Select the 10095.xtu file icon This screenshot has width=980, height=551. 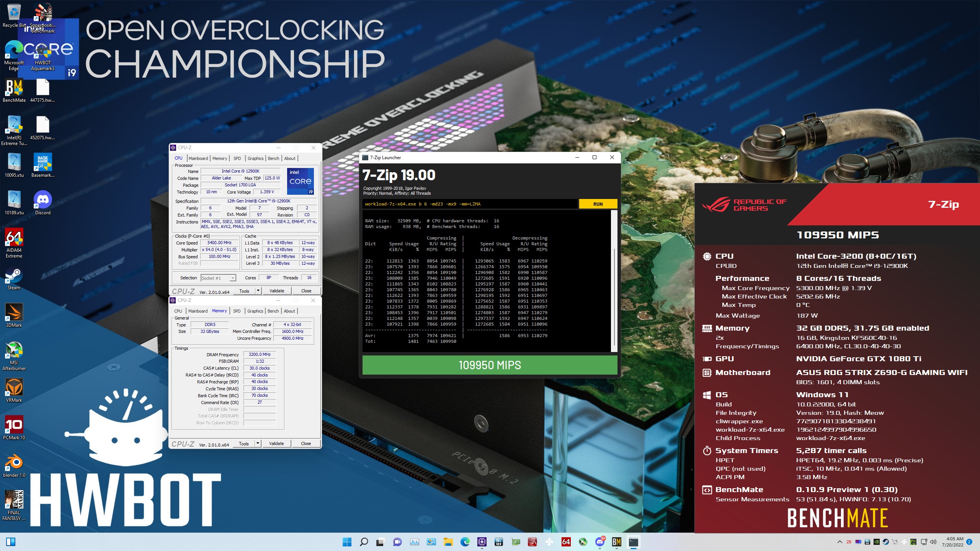click(x=14, y=165)
